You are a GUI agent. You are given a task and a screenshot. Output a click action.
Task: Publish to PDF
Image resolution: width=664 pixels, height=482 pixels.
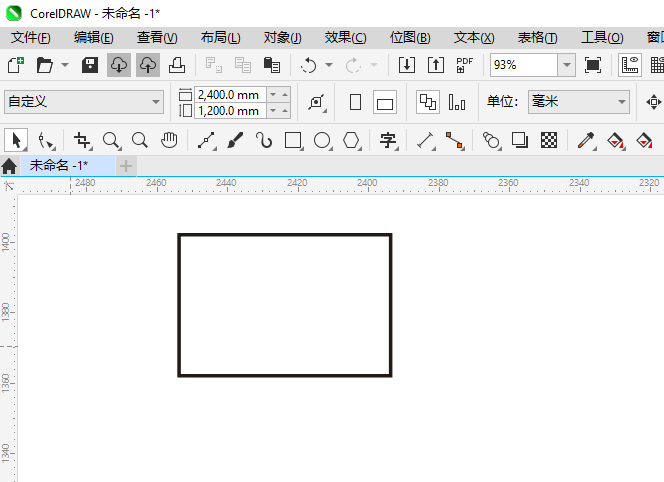coord(465,65)
